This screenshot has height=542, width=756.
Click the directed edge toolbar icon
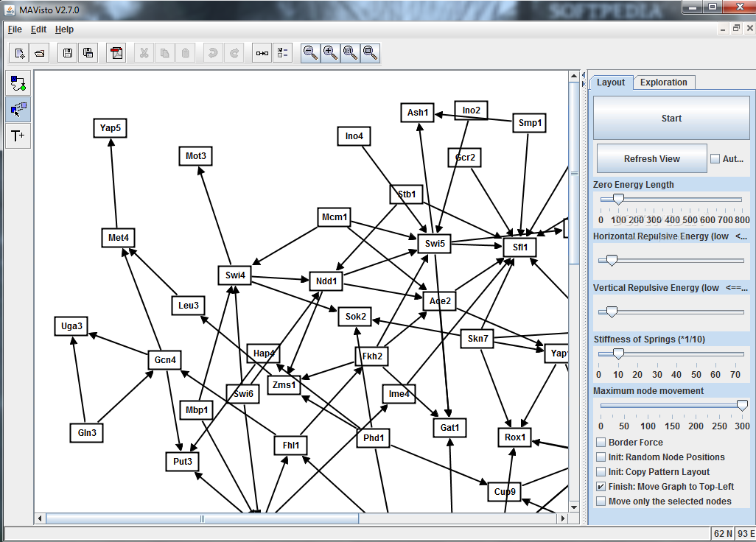click(x=262, y=53)
